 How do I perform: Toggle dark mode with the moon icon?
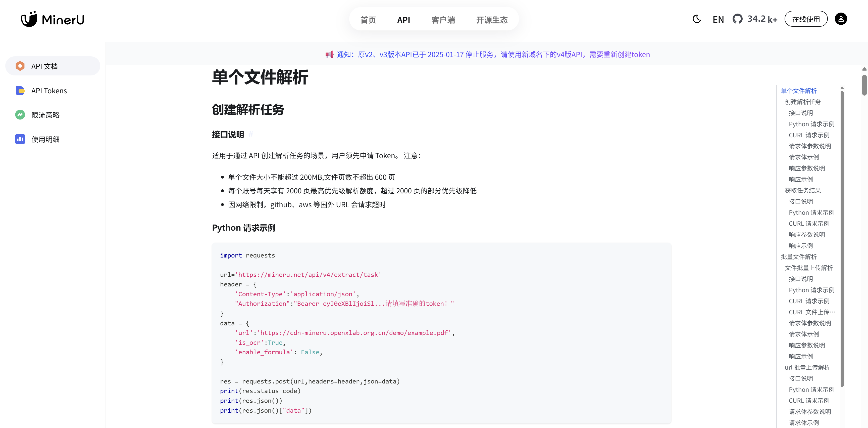(696, 19)
